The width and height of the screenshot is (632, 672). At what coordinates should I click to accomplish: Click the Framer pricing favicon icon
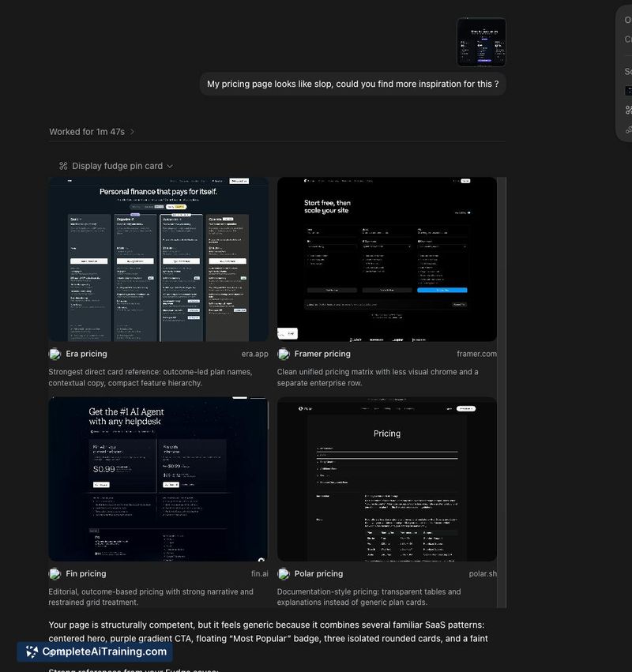coord(284,354)
